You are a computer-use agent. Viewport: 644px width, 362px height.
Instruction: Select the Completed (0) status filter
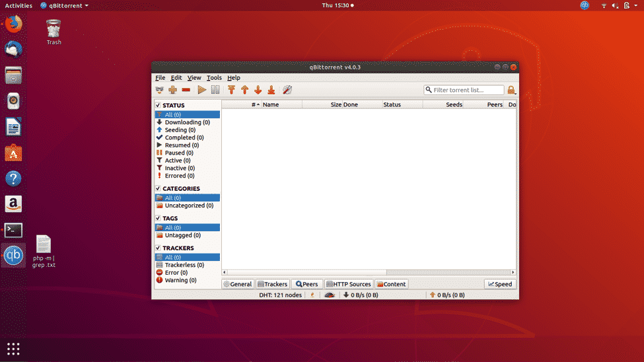pyautogui.click(x=188, y=137)
